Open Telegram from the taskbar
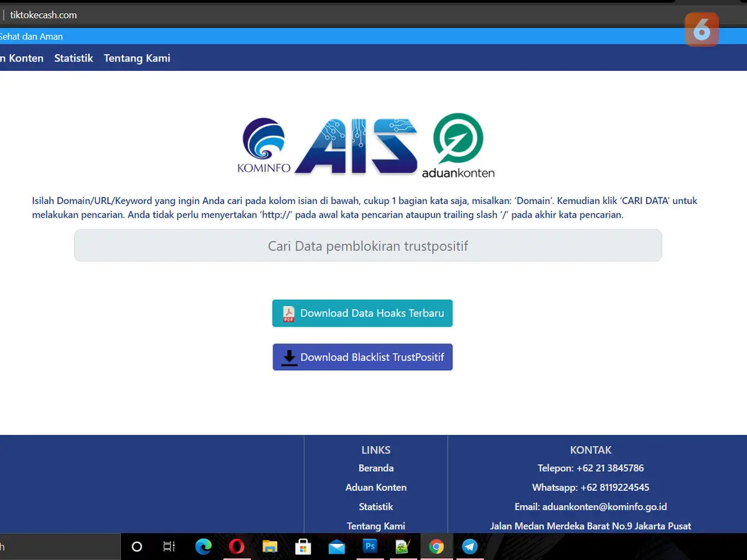The image size is (747, 560). [x=470, y=547]
